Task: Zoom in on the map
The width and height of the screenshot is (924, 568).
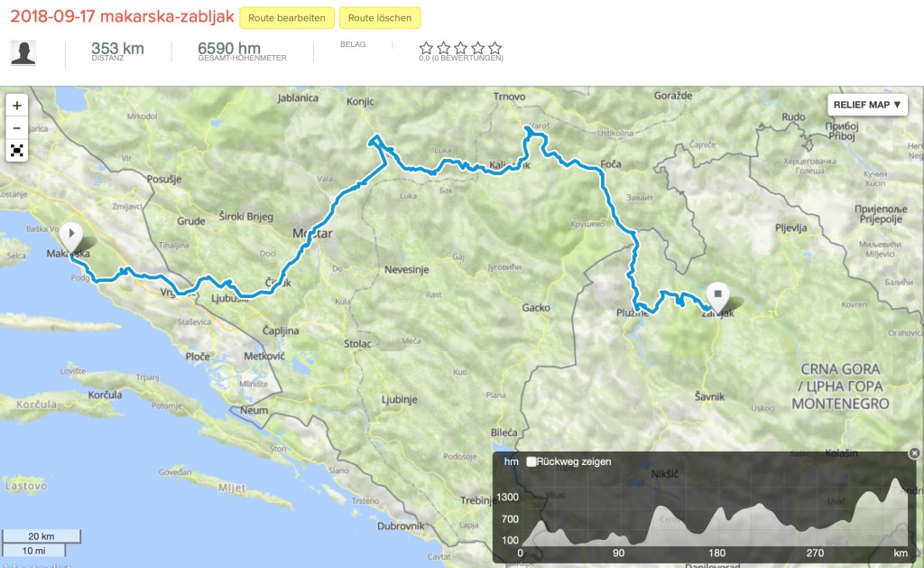Action: click(17, 105)
